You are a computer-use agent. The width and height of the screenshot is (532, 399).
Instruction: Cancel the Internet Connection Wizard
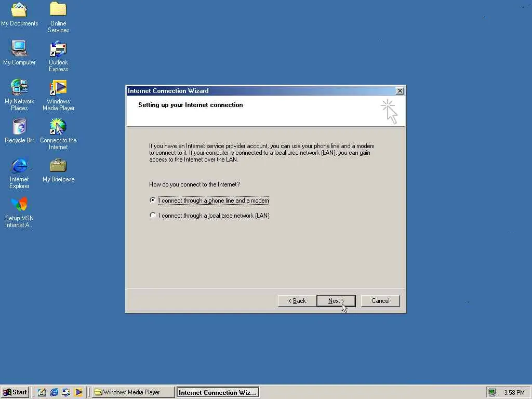tap(380, 301)
